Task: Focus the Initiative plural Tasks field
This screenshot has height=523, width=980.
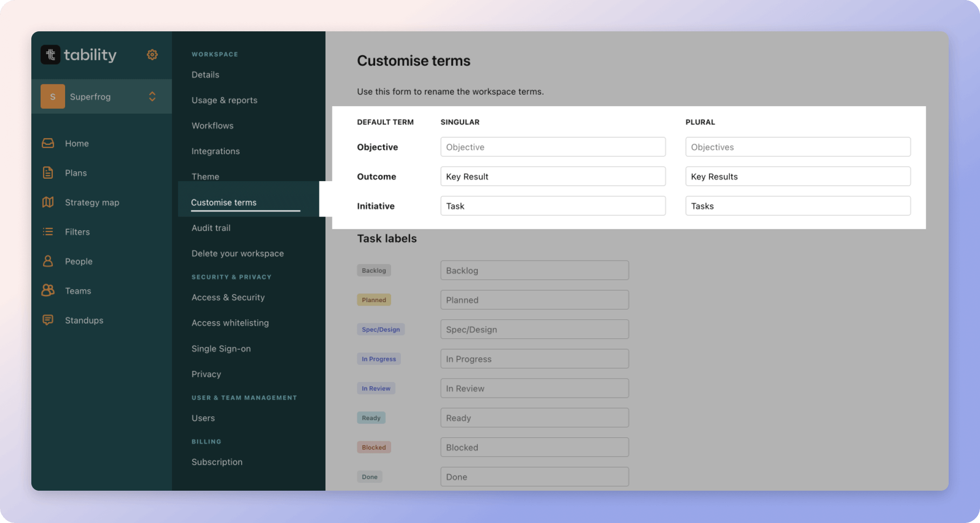Action: 797,206
